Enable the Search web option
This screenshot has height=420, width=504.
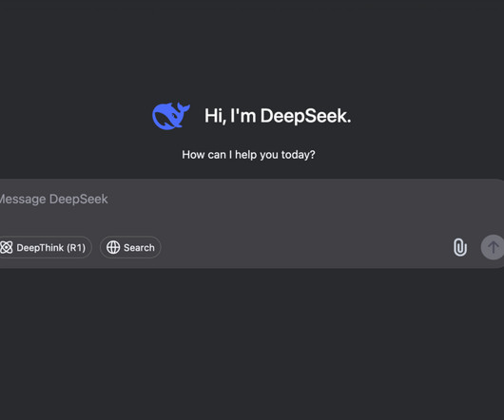click(x=130, y=247)
